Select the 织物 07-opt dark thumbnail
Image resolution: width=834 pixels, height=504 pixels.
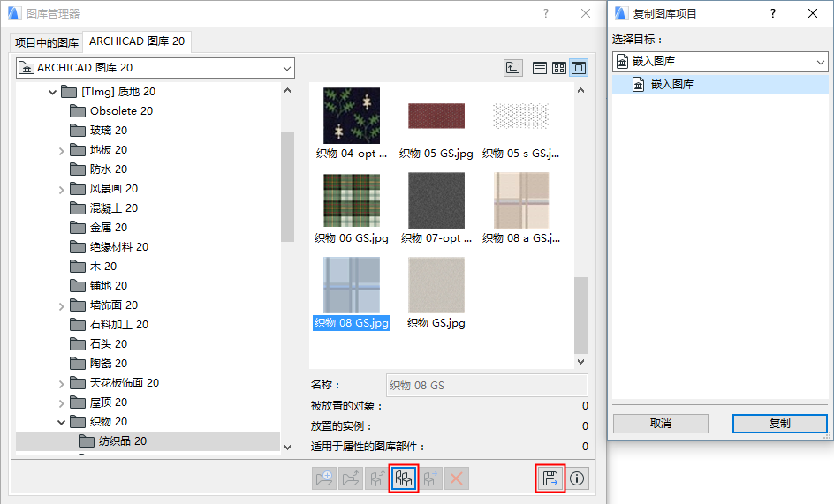[436, 200]
